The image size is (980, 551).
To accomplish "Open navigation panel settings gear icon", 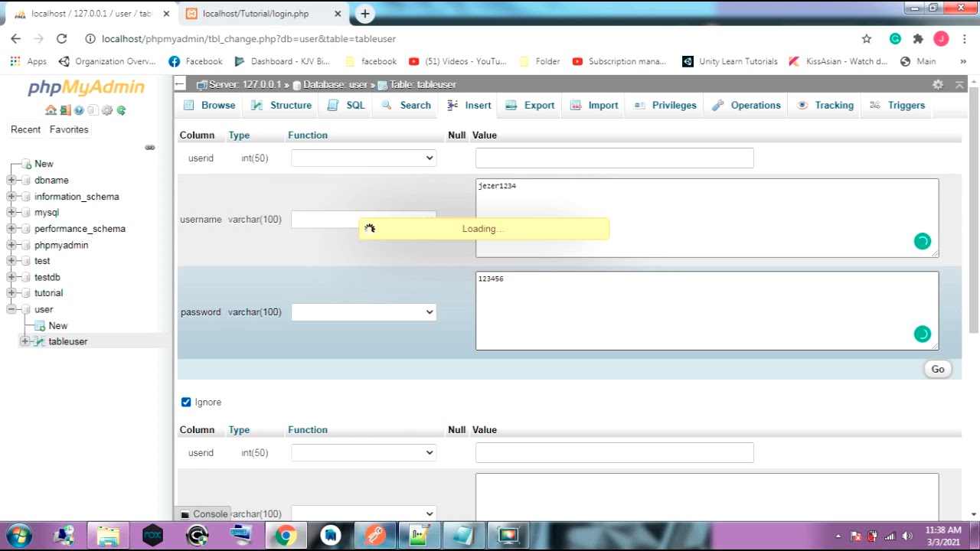I will click(x=107, y=110).
